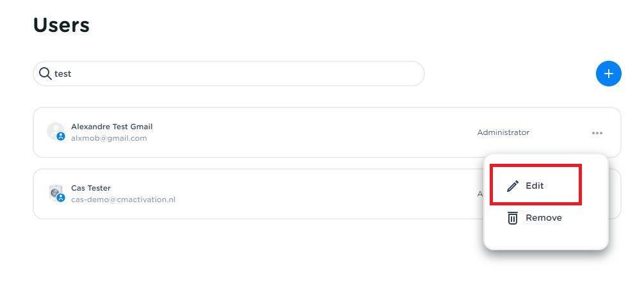Screen dimensions: 644x286
Task: Choose Edit from the context menu
Action: tap(535, 186)
